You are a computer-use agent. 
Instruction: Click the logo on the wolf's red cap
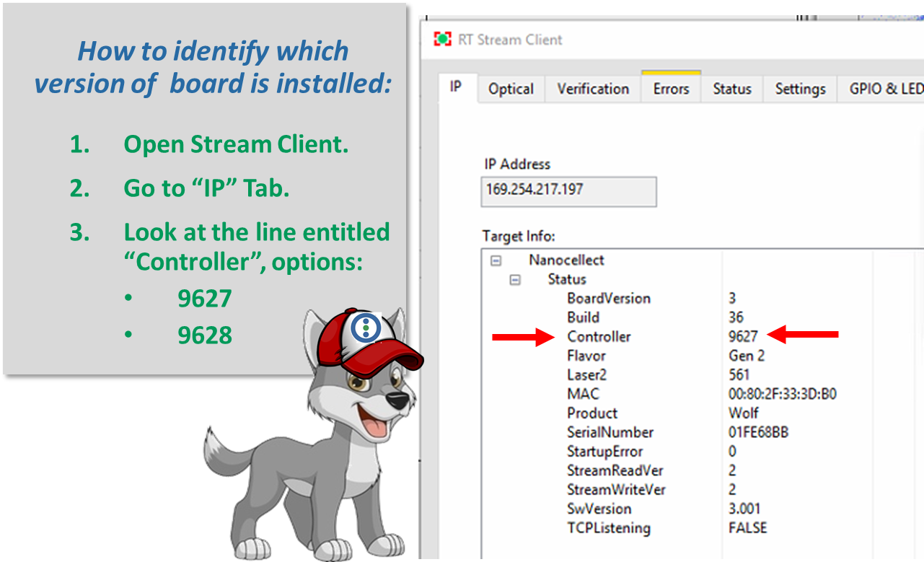[x=366, y=327]
